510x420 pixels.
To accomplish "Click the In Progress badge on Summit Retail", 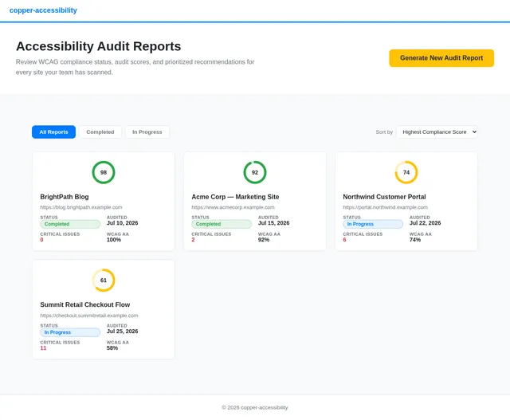I will tap(70, 332).
